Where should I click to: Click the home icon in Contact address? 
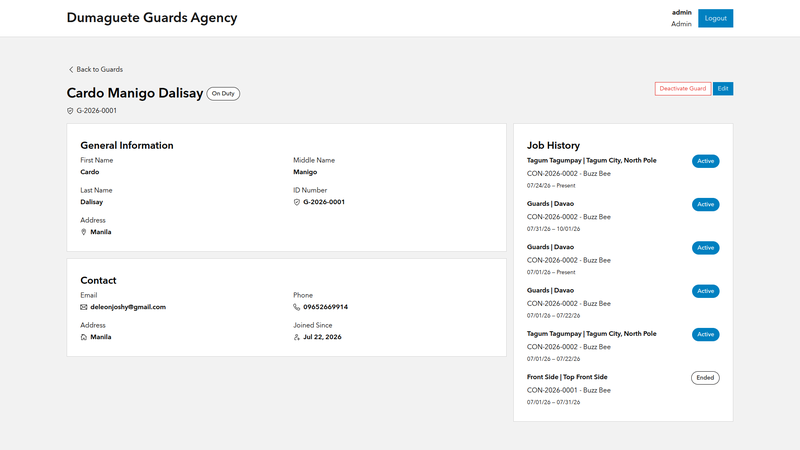[x=84, y=337]
